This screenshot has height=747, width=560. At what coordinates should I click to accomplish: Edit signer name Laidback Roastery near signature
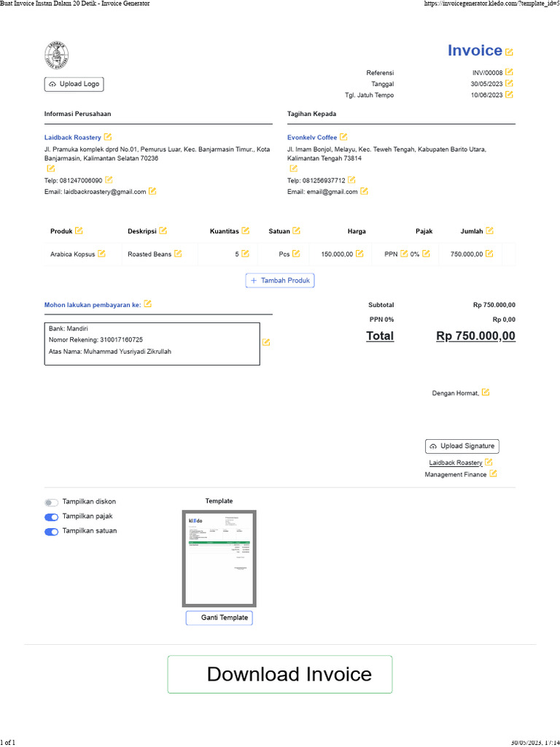[x=489, y=462]
